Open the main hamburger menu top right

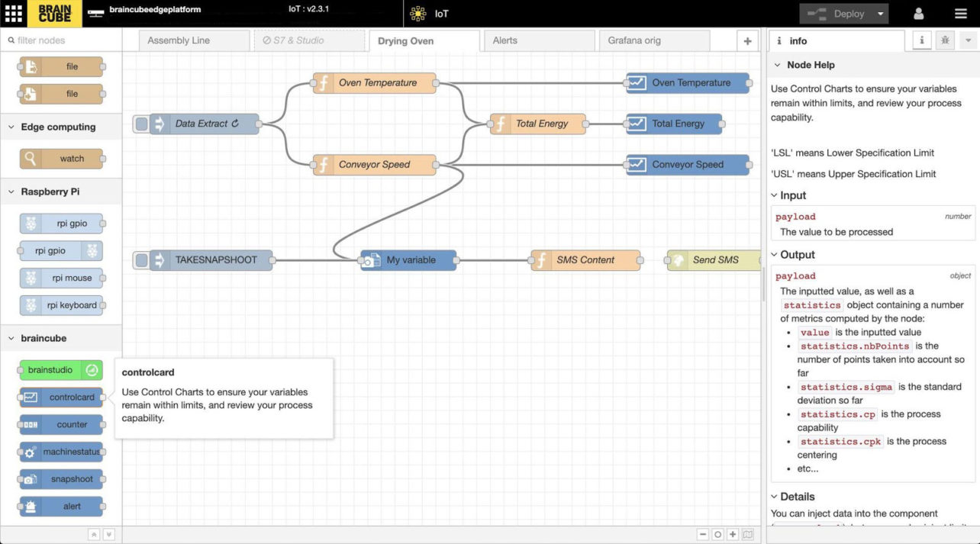click(960, 12)
